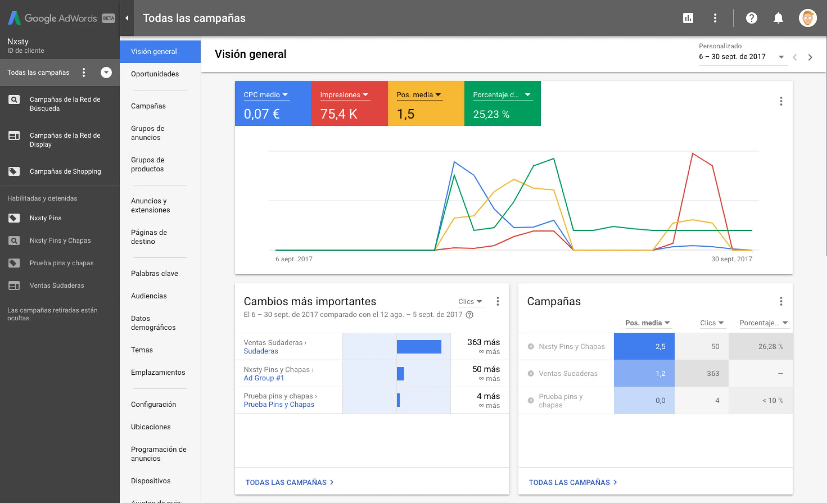Viewport: 827px width, 504px height.
Task: Open the notifications bell
Action: 778,18
